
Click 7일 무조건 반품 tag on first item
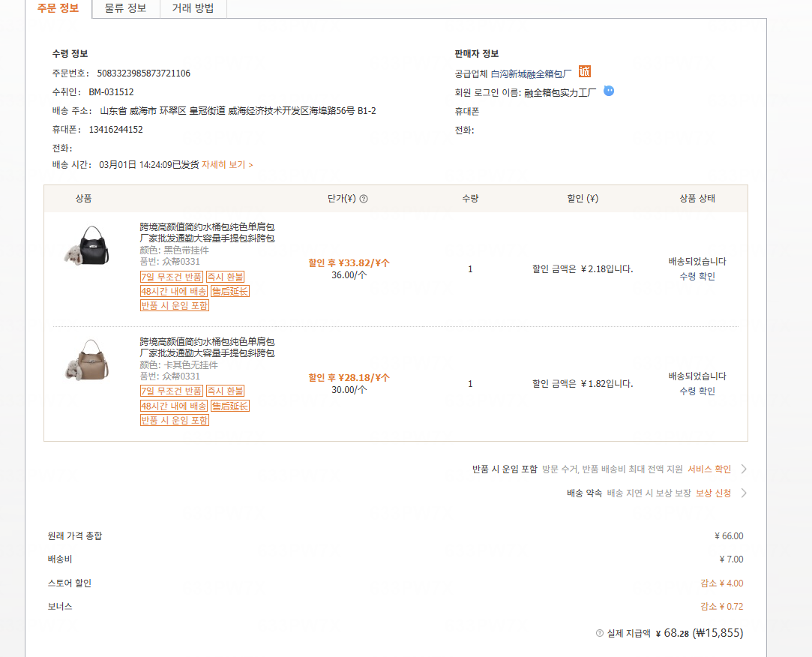pos(171,277)
